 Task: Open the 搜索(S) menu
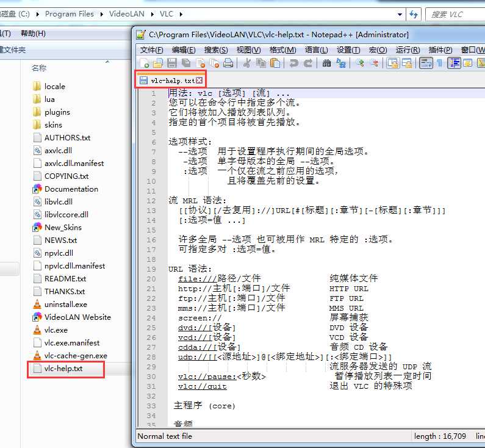[216, 50]
